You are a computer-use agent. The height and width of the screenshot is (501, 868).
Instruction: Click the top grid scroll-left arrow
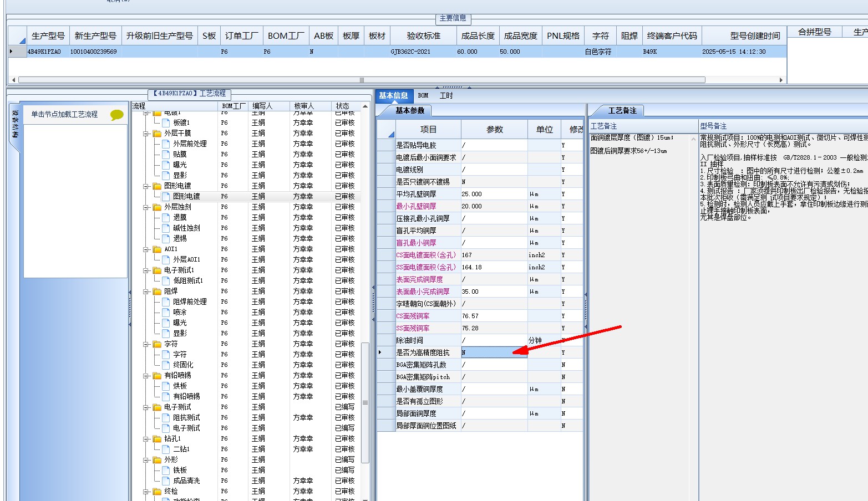coord(14,80)
